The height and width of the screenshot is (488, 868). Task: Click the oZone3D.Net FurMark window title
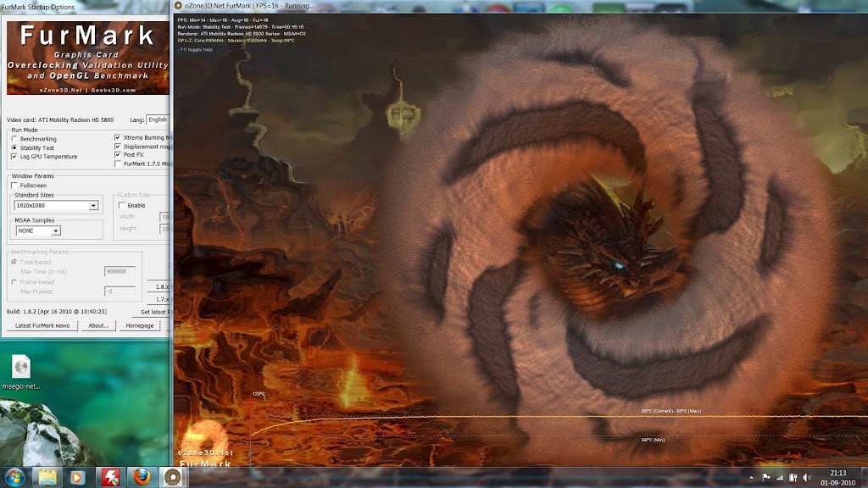[249, 6]
